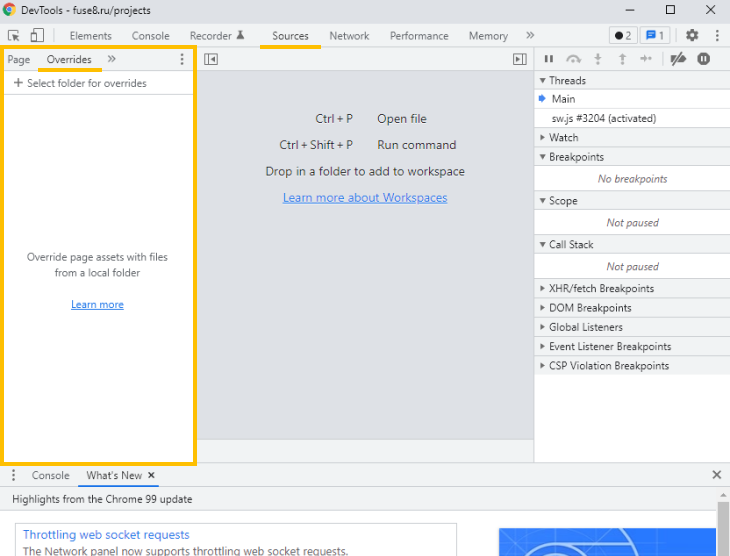Toggle the device toolbar icon
730x556 pixels.
point(36,36)
